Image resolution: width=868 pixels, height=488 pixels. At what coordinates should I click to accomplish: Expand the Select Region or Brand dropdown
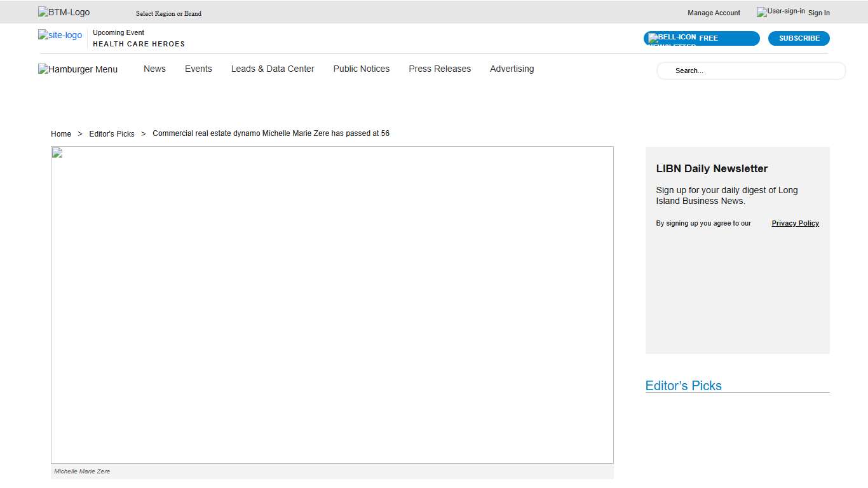tap(168, 13)
